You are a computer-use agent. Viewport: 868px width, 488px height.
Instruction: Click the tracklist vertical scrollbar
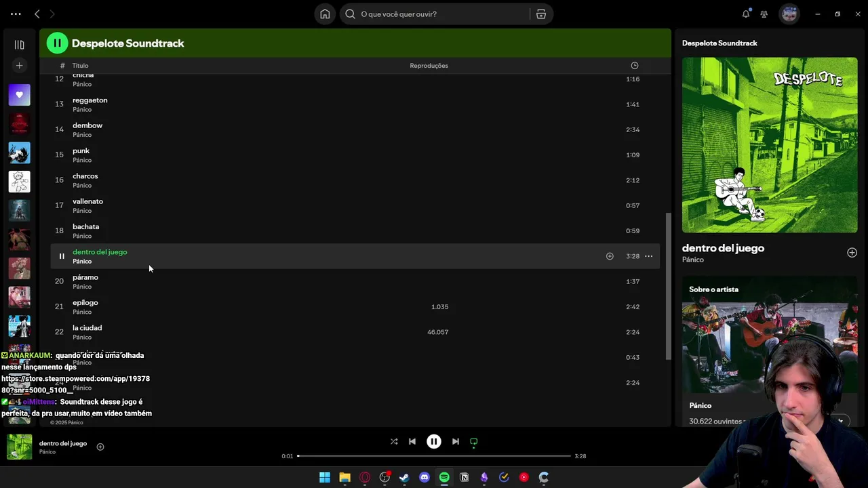(x=668, y=286)
